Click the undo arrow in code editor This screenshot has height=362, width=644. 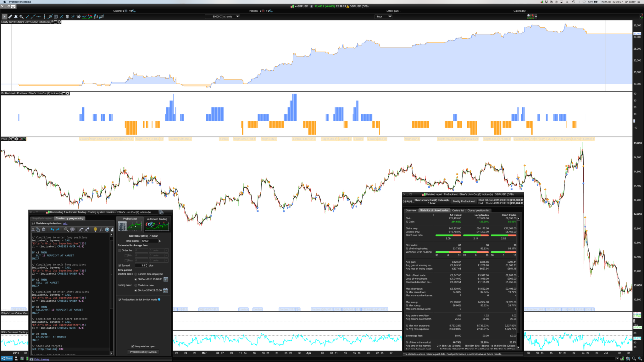click(52, 230)
